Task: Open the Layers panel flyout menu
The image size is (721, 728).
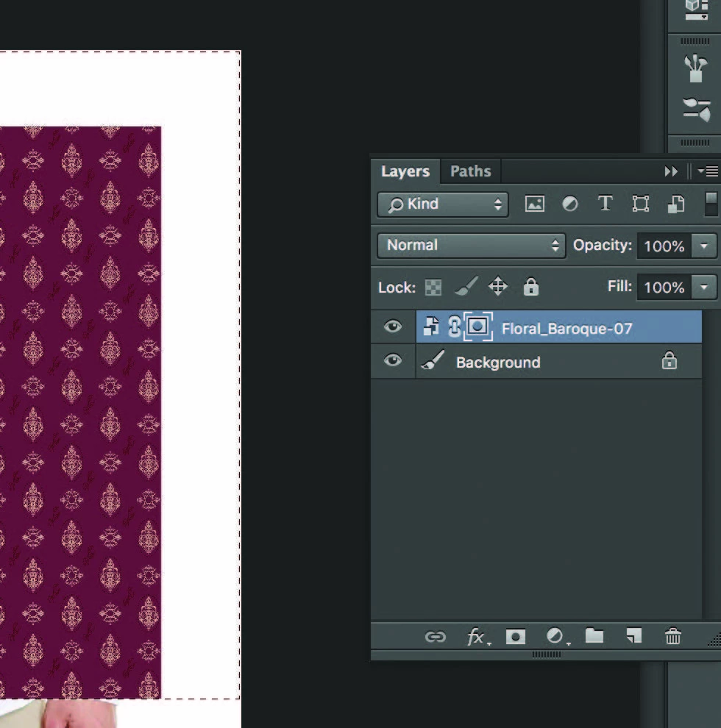Action: pyautogui.click(x=708, y=171)
